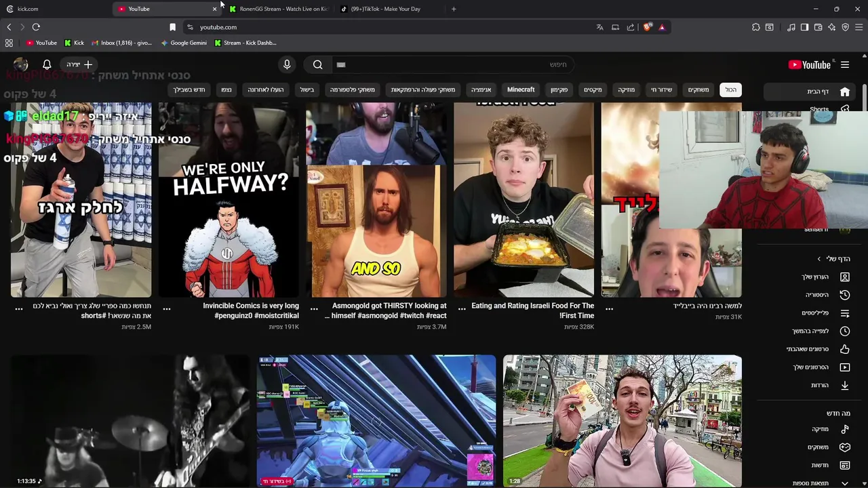Click the YouTube logo
The height and width of the screenshot is (488, 868).
point(810,65)
